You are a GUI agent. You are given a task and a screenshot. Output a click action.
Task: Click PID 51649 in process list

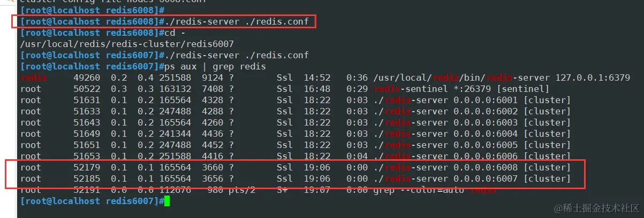[87, 134]
